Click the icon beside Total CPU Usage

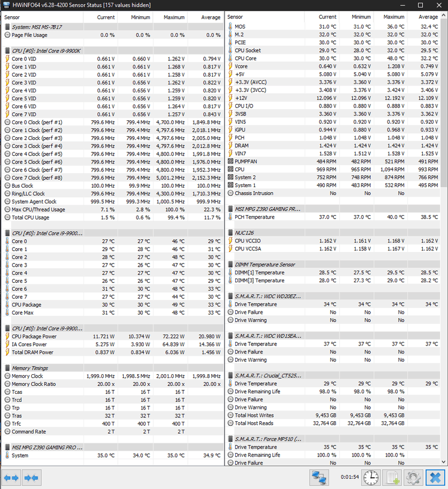6,217
